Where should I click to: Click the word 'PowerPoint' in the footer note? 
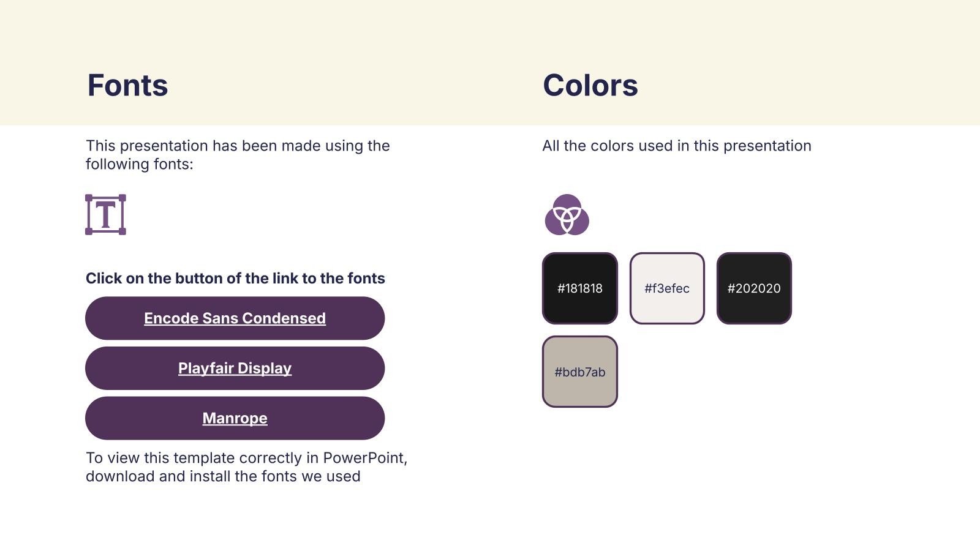(x=363, y=458)
